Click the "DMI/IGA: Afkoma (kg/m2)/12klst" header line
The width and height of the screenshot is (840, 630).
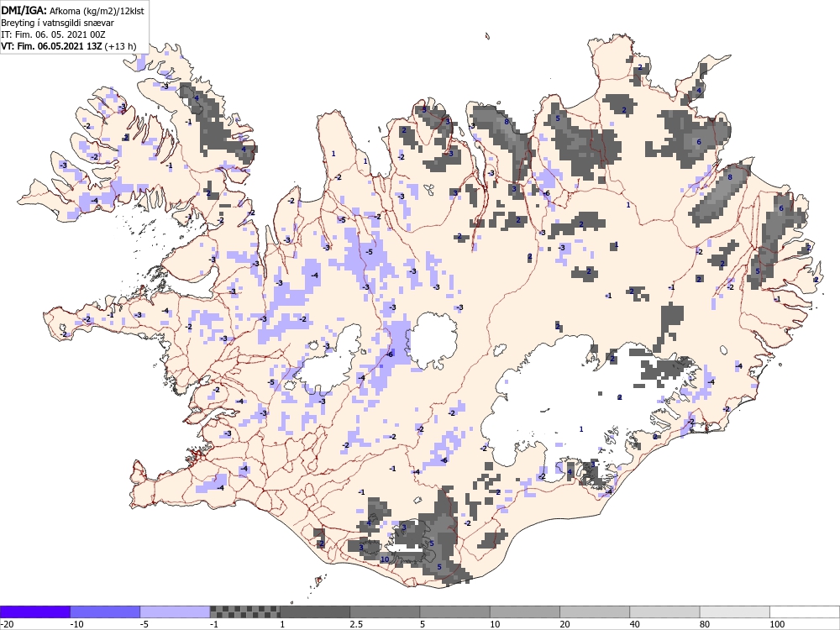[x=72, y=10]
